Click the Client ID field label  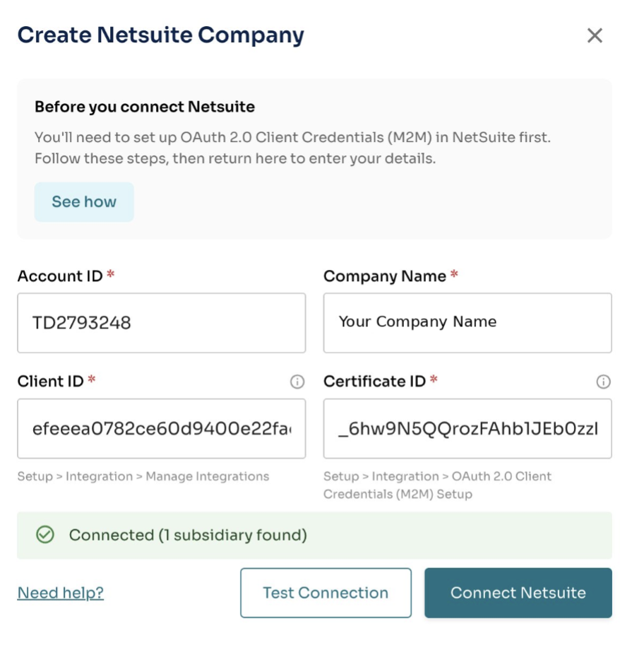coord(50,382)
